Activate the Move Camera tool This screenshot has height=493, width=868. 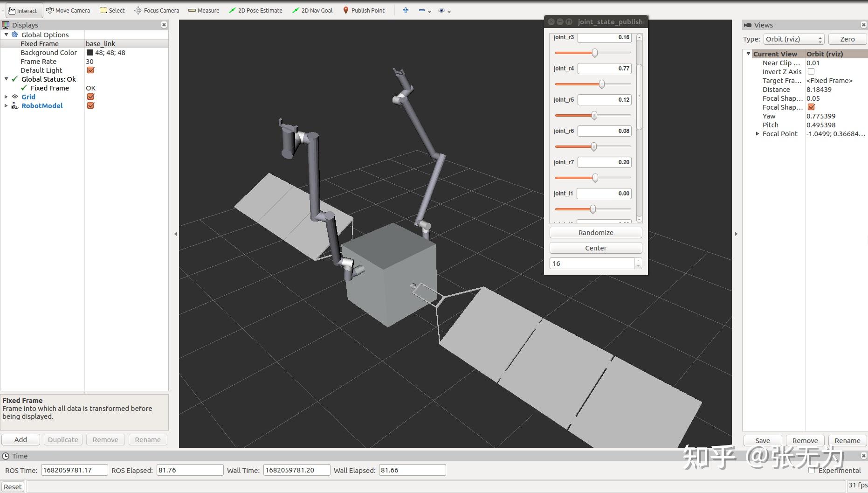coord(68,10)
